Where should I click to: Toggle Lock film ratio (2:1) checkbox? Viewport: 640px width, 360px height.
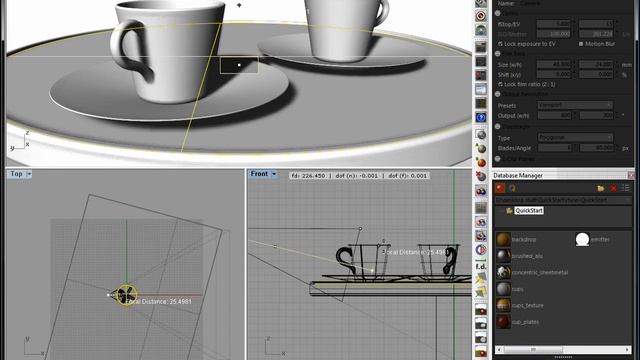(x=500, y=84)
